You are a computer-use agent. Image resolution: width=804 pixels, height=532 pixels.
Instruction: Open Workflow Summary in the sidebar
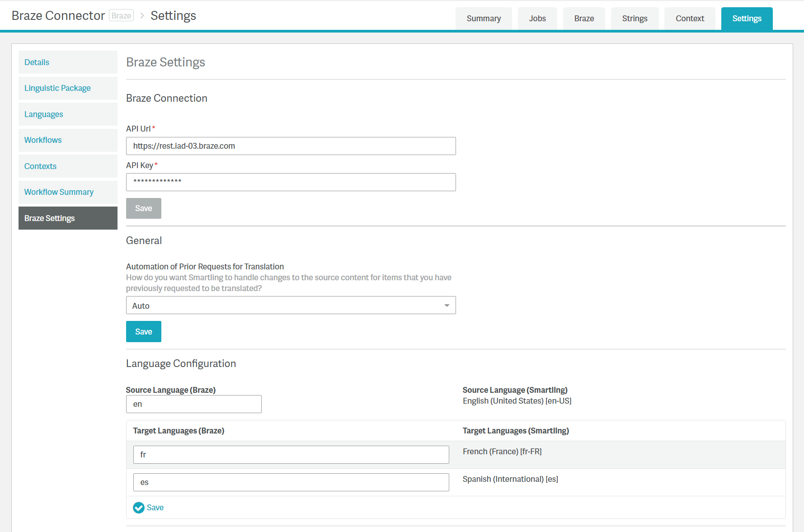68,192
